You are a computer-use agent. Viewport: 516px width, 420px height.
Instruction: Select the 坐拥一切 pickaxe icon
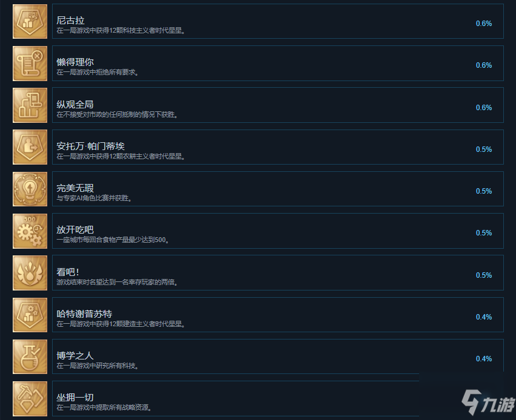point(30,399)
